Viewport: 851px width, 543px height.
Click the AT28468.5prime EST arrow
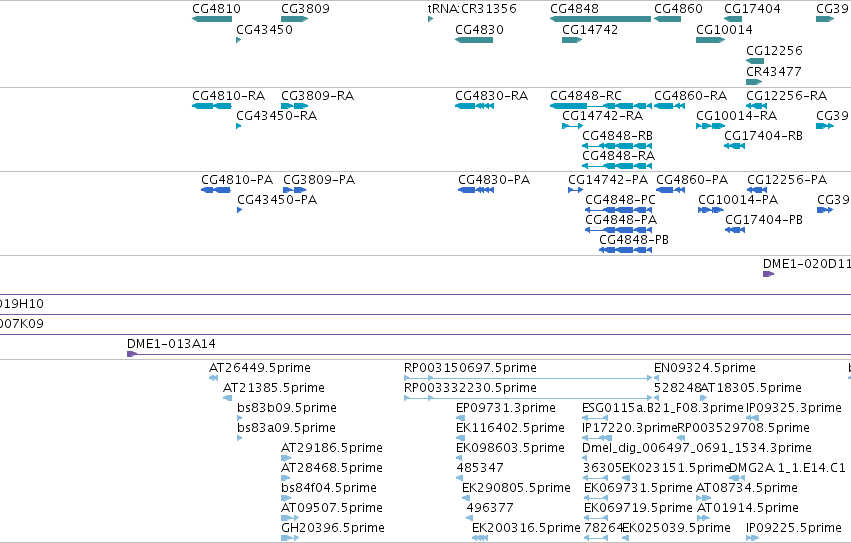(x=285, y=478)
